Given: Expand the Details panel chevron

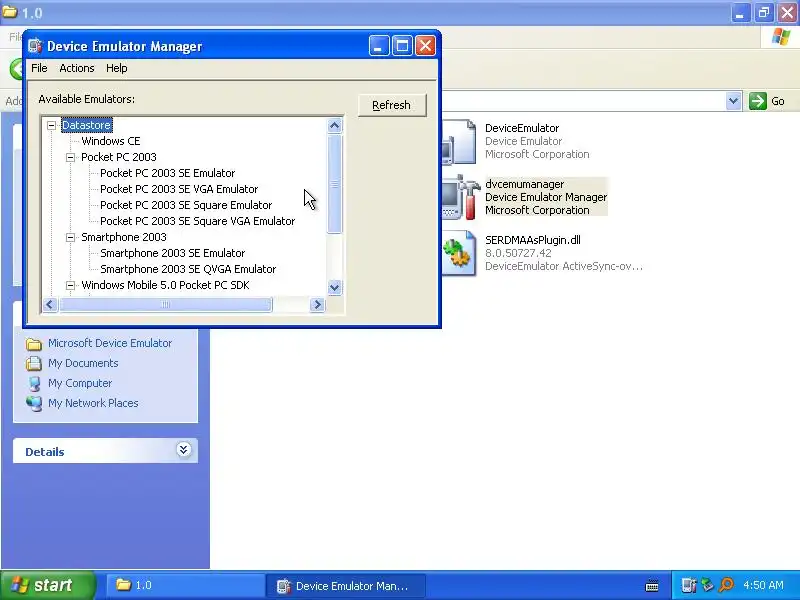Looking at the screenshot, I should 184,449.
